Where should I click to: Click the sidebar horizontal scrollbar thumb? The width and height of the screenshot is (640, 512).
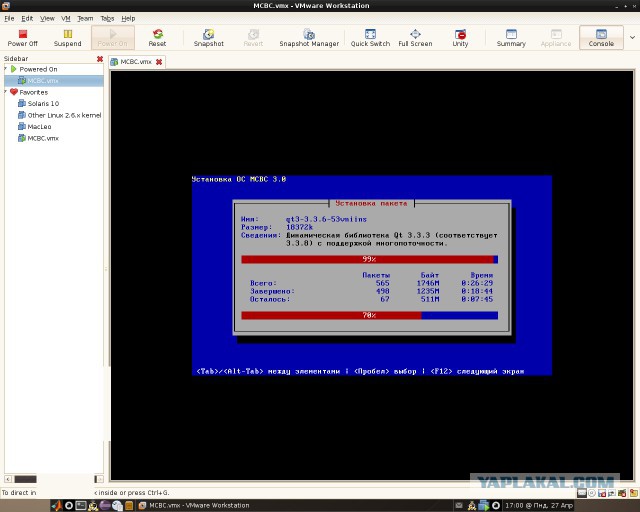(25, 479)
